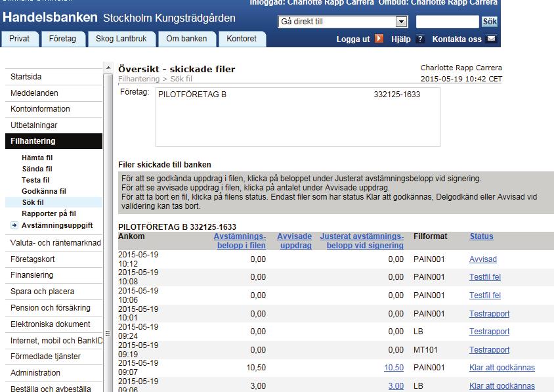
Task: Click Testfil fel status for 10:06 file
Action: coord(484,295)
